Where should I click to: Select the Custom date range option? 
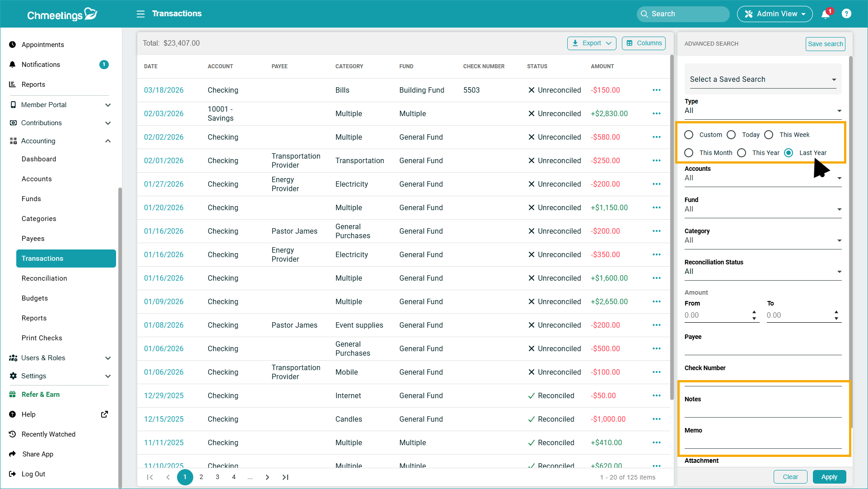(x=689, y=135)
